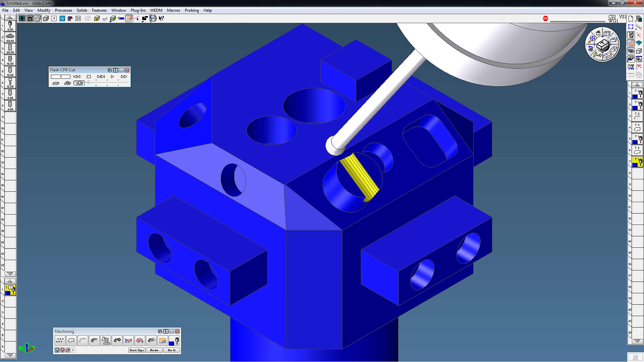This screenshot has width=644, height=362.
Task: Open the Solids menu
Action: [82, 10]
